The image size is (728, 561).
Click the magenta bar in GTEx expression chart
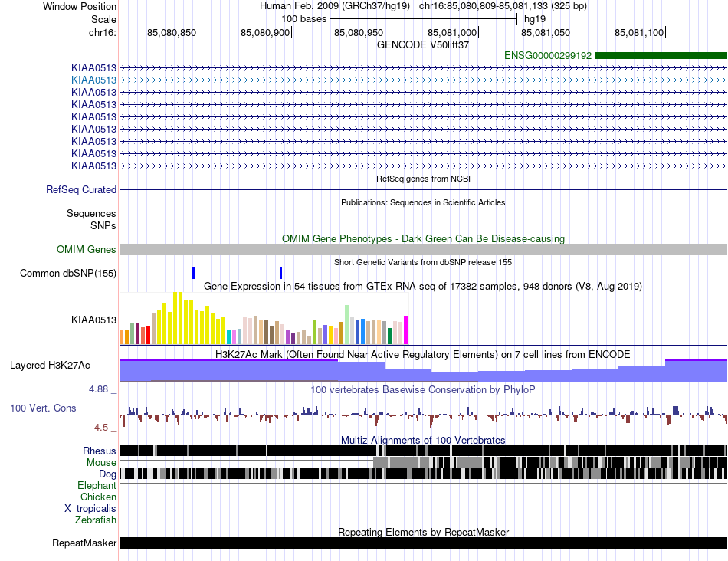click(406, 330)
